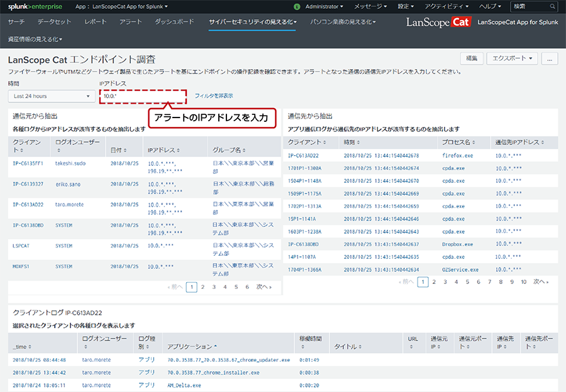The height and width of the screenshot is (392, 566).
Task: Click the IPアドレス input field
Action: [143, 96]
